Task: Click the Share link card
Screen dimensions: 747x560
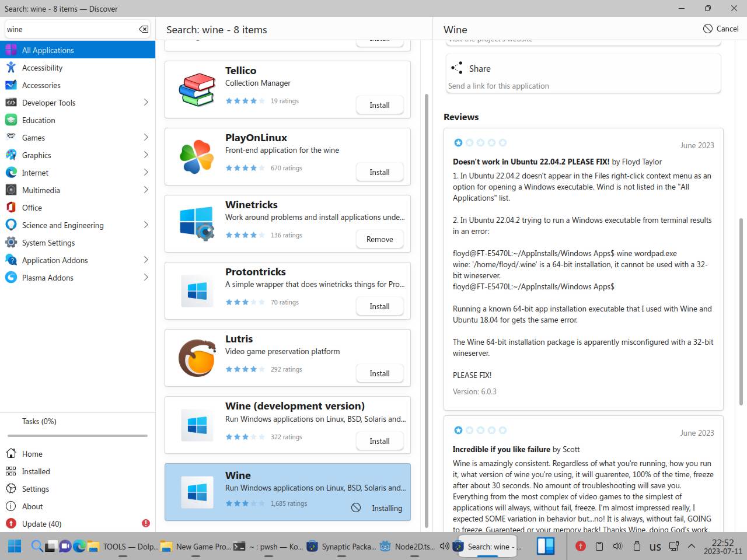Action: [583, 73]
